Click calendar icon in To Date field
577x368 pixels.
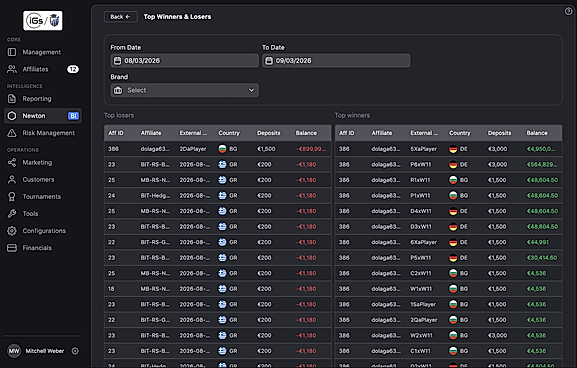click(x=269, y=61)
